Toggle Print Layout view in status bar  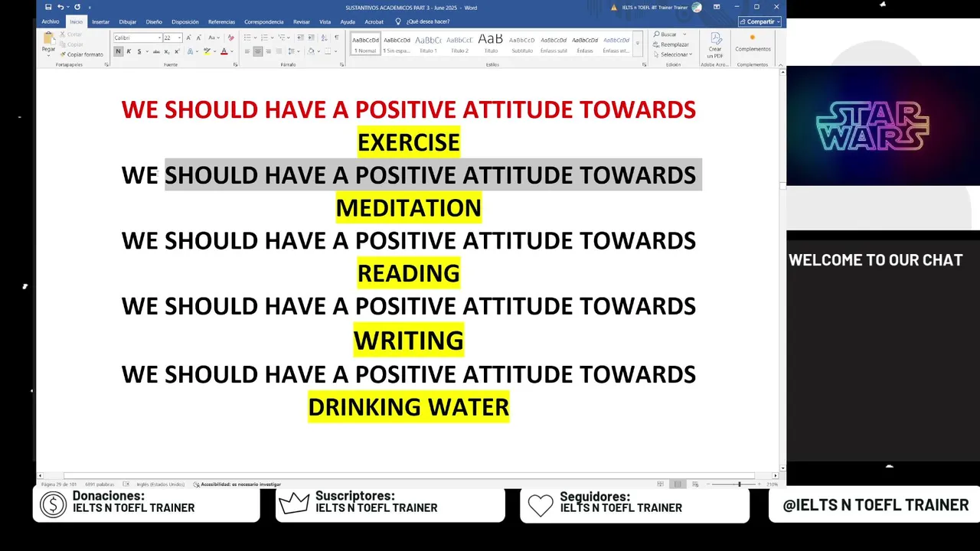677,484
